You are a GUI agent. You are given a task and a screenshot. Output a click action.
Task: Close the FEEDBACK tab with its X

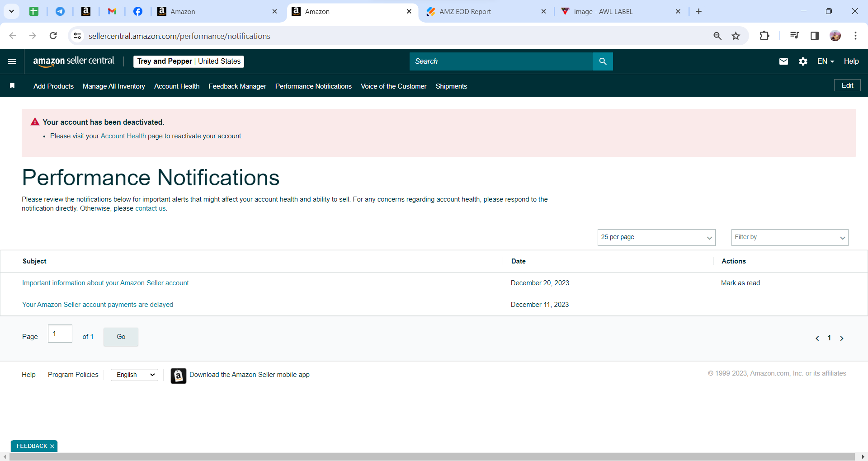[x=52, y=446]
